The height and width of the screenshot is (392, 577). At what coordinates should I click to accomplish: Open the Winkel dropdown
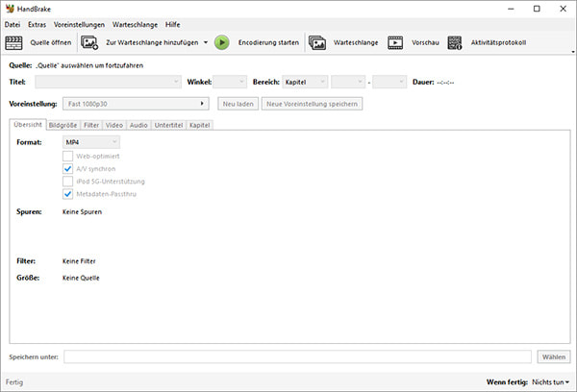point(230,82)
